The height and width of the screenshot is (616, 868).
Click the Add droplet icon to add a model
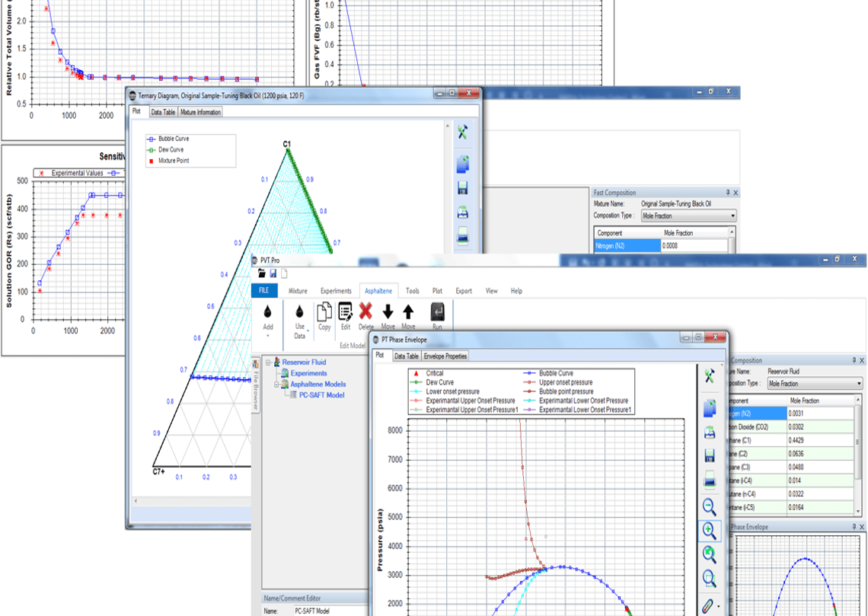pyautogui.click(x=268, y=311)
